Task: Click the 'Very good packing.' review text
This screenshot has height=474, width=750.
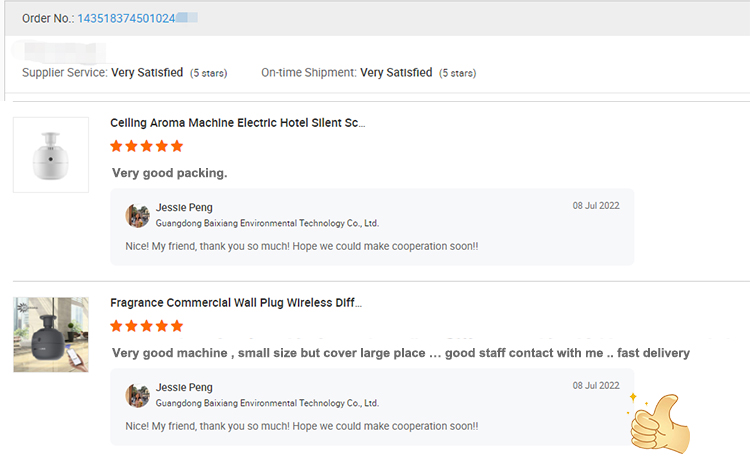Action: pos(170,173)
